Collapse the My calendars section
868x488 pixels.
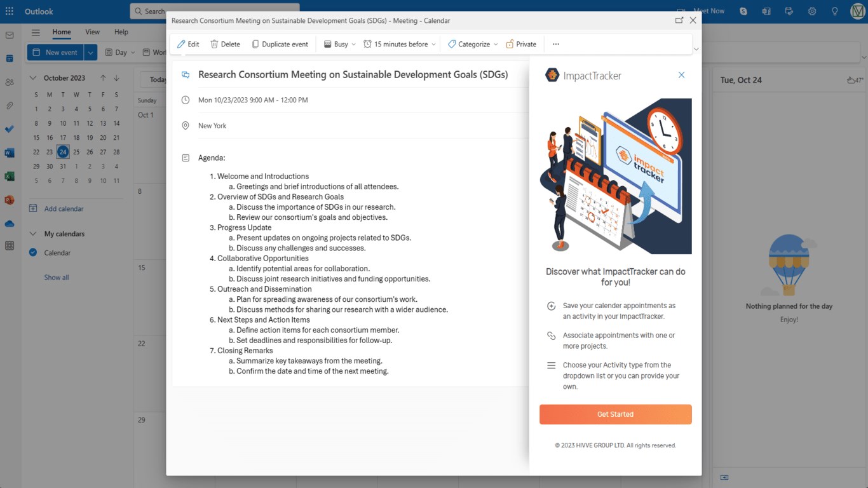click(x=33, y=234)
